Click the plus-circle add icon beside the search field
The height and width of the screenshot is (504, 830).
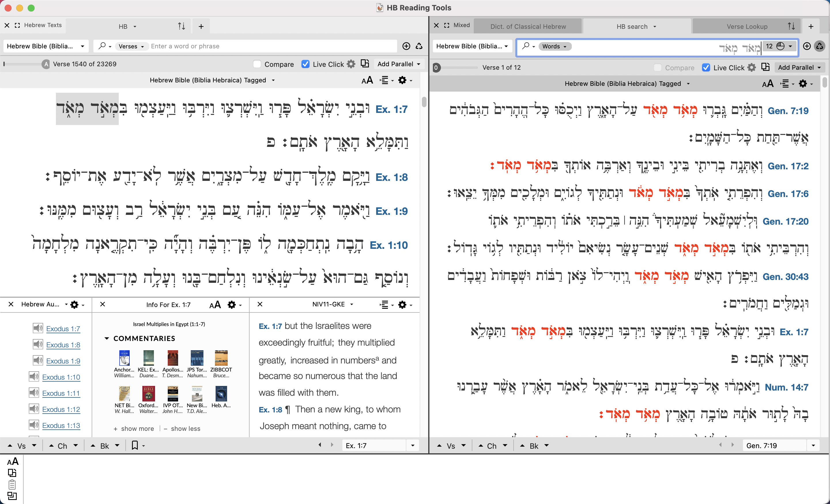pos(406,46)
